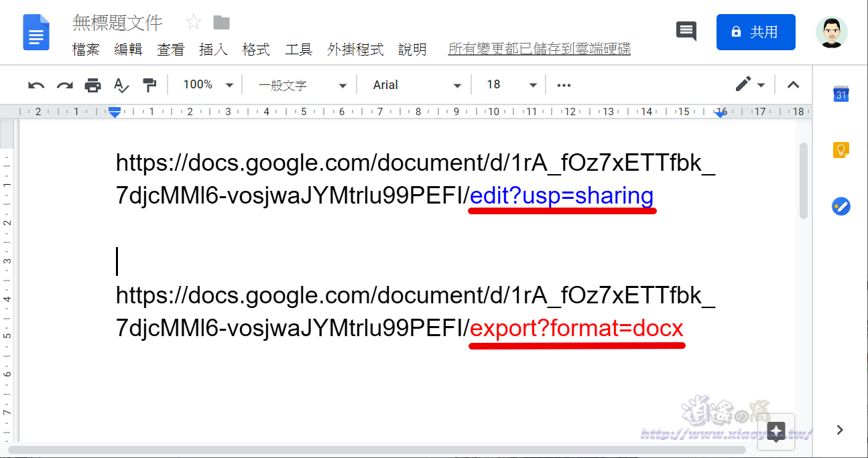Viewport: 868px width, 458px height.
Task: Open the Arial font dropdown
Action: 417,85
